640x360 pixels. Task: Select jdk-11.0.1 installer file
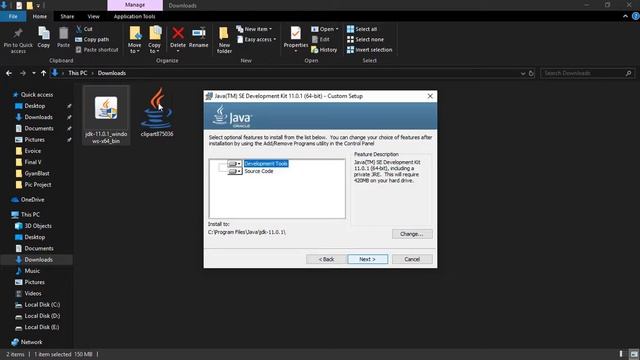coord(106,115)
